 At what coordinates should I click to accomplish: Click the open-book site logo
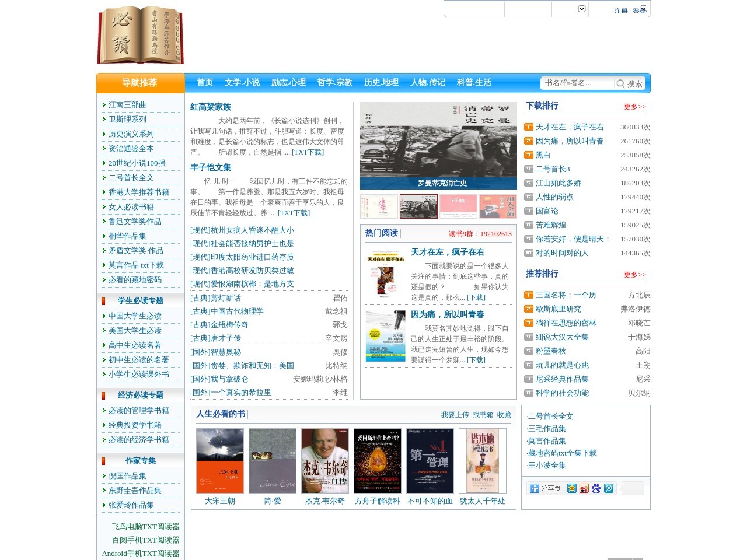140,36
